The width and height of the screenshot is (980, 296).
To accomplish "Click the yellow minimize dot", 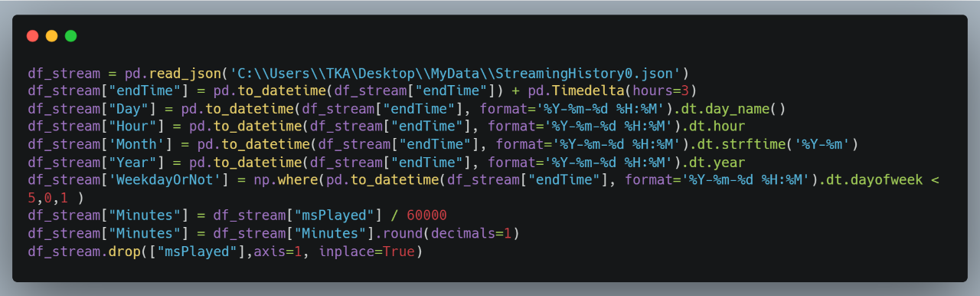I will coord(51,36).
